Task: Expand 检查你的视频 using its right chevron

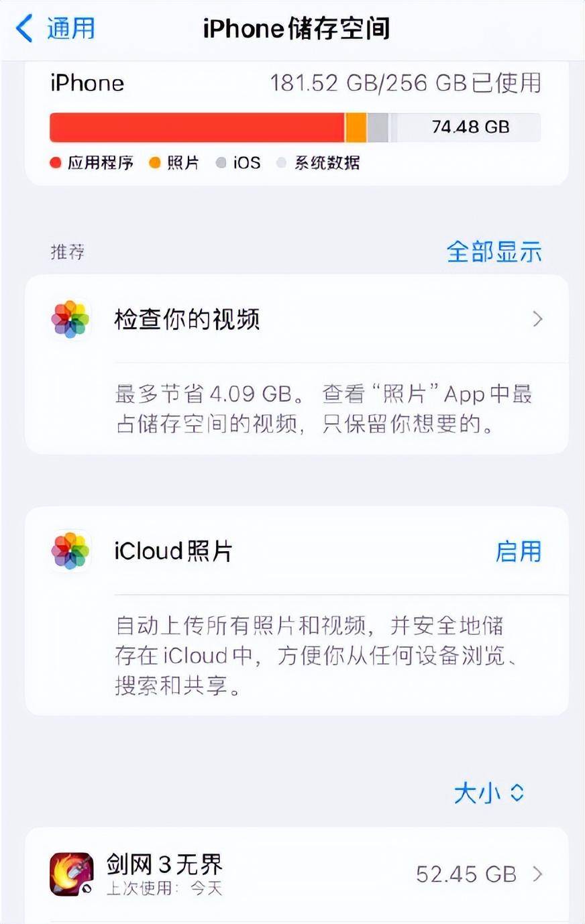Action: coord(537,319)
